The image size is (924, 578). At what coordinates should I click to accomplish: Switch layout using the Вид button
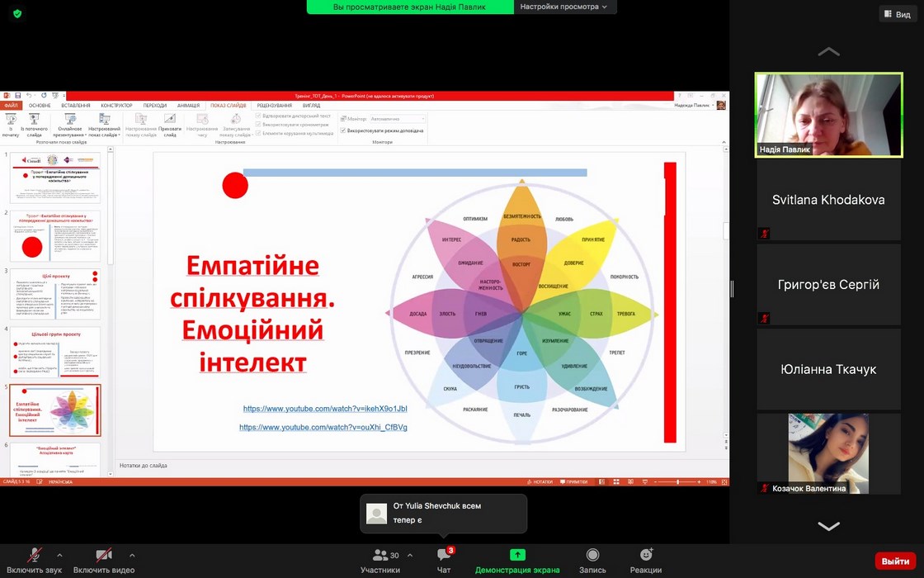pos(897,14)
